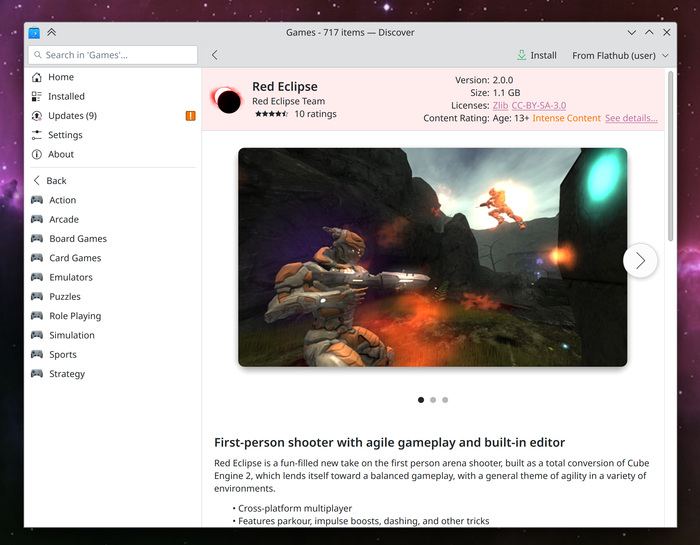
Task: Select the first screenshot page dot
Action: click(x=420, y=400)
